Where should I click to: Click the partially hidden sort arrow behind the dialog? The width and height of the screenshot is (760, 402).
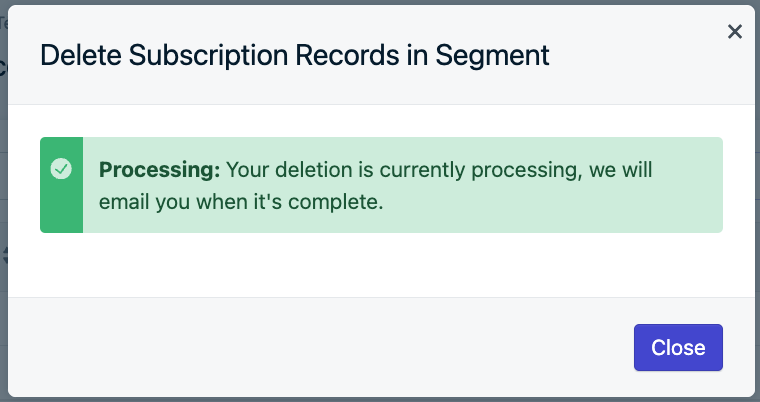4,255
